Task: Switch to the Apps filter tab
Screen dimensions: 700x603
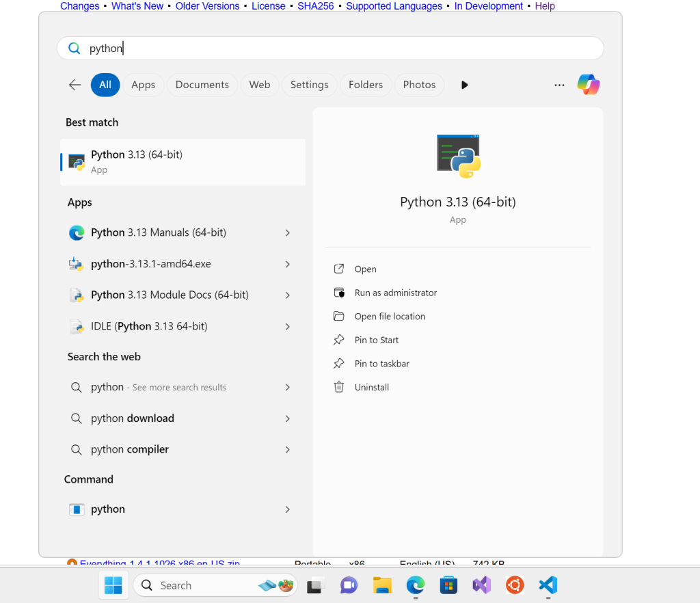Action: (x=144, y=85)
